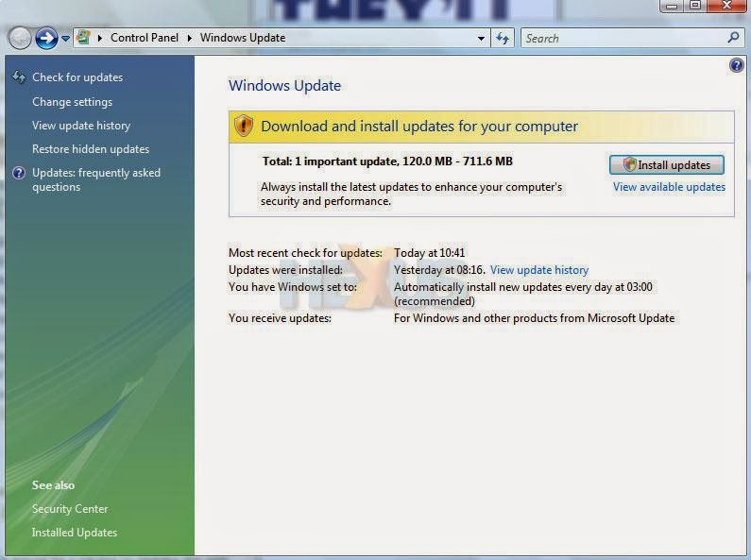Click the Back navigation arrow button
751x560 pixels.
tap(20, 38)
